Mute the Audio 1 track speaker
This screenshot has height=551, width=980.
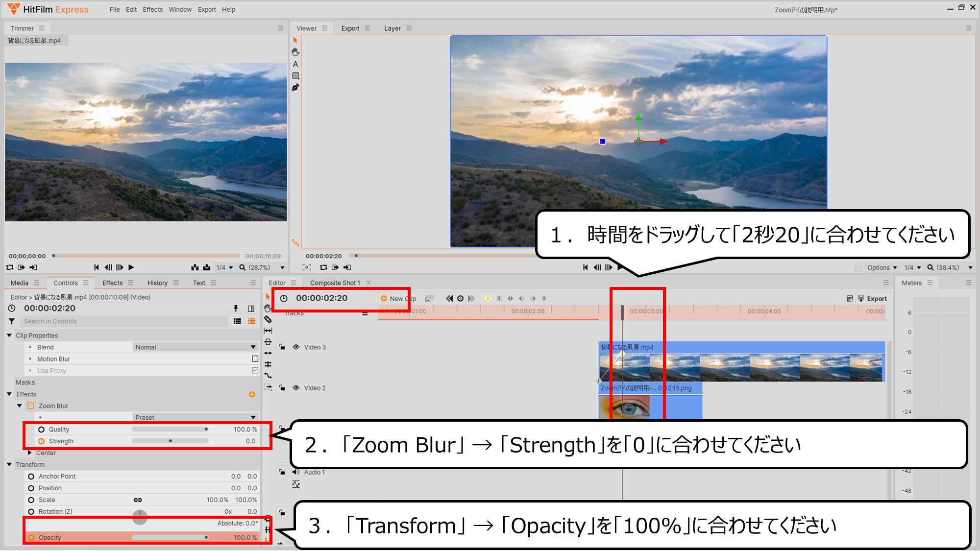point(296,472)
